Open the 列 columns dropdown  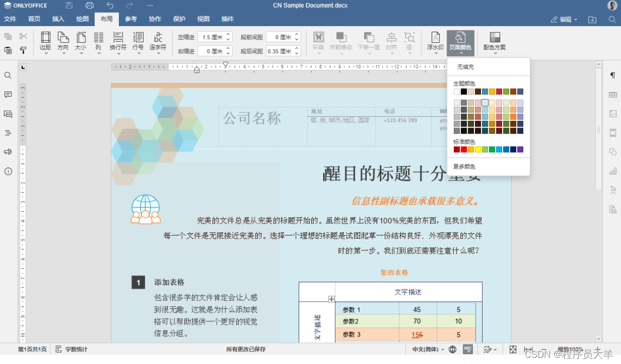click(98, 42)
